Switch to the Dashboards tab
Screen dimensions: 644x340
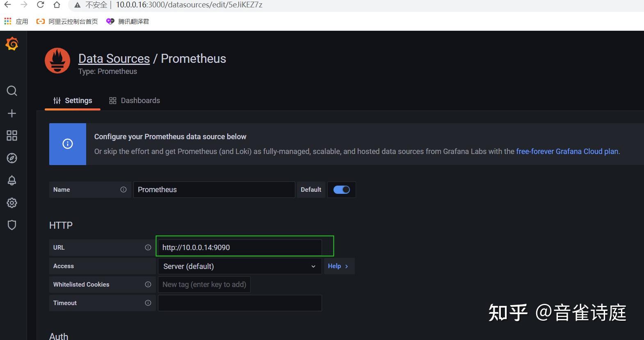pos(140,100)
